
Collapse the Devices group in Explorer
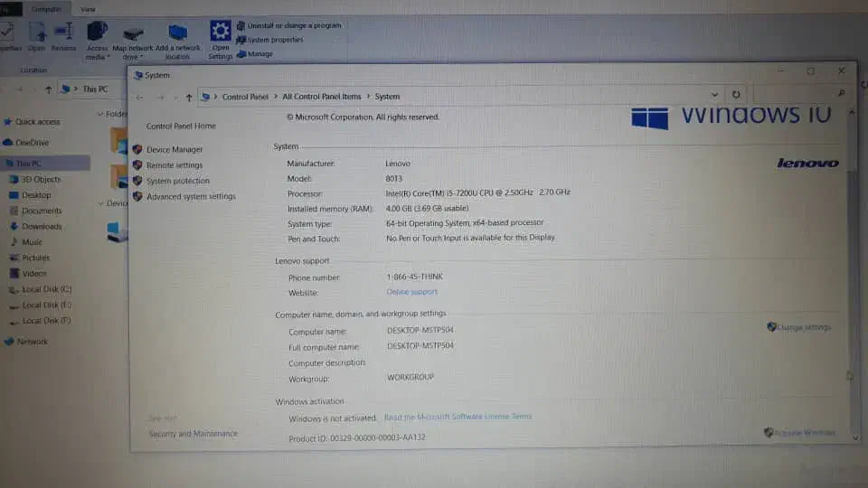pos(101,203)
